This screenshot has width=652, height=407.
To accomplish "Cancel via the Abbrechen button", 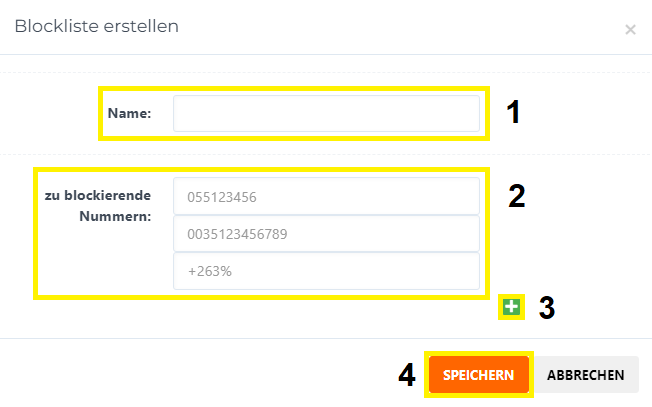I will point(585,375).
